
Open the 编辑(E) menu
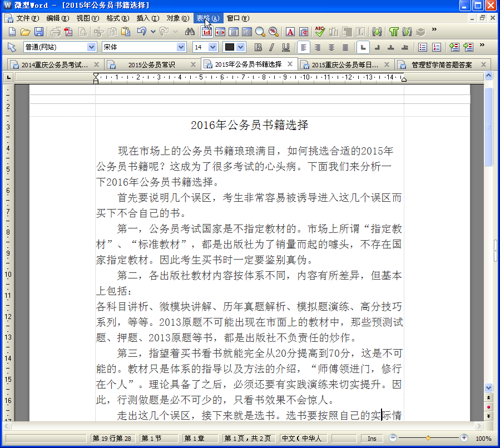(x=58, y=18)
